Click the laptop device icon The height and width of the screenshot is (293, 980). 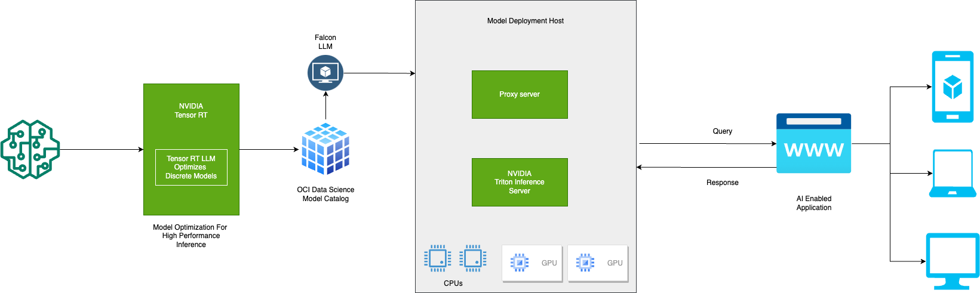[x=953, y=173]
